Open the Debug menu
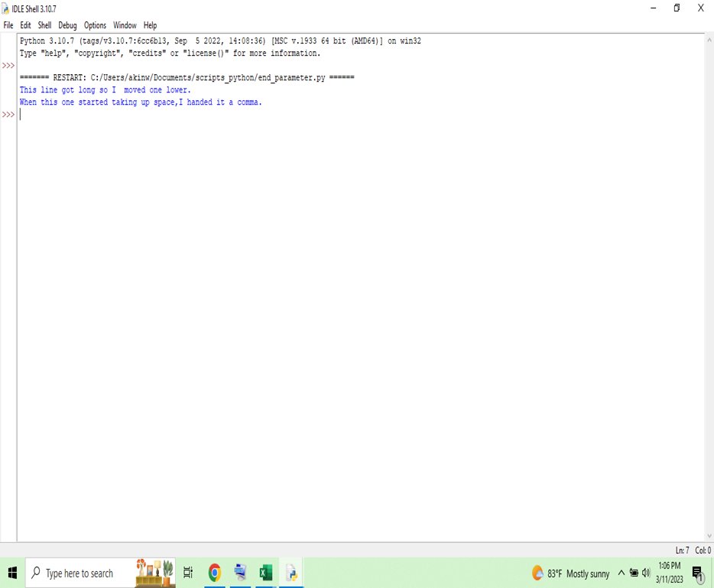 point(67,25)
